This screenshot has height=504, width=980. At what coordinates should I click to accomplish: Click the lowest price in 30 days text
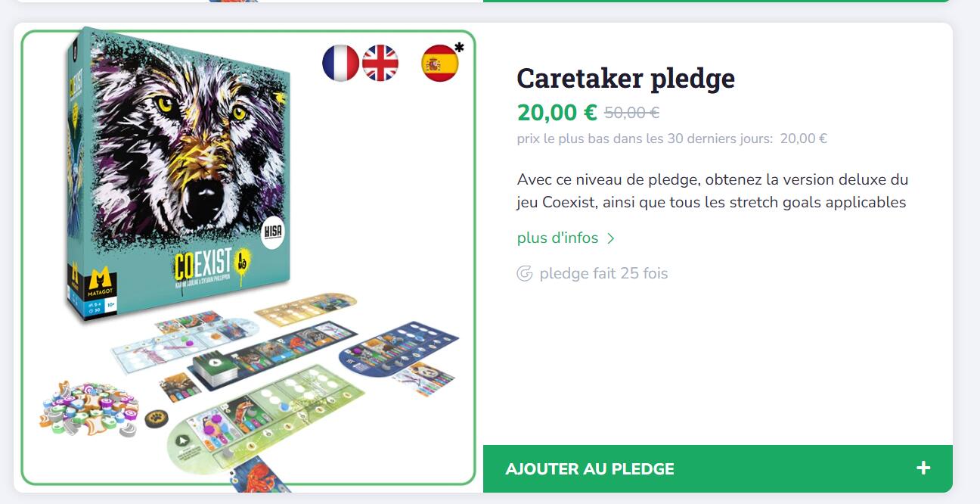click(671, 138)
